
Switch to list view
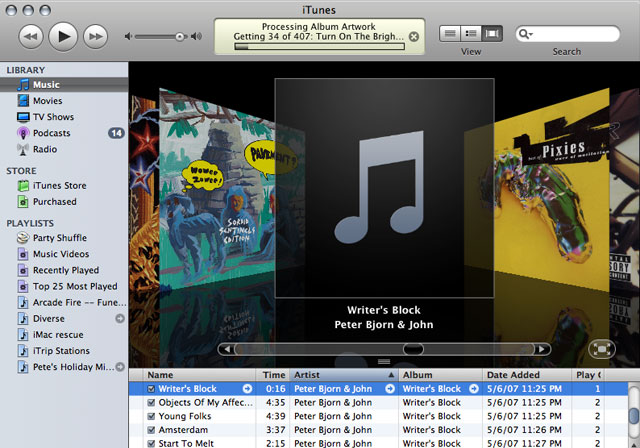[x=450, y=33]
